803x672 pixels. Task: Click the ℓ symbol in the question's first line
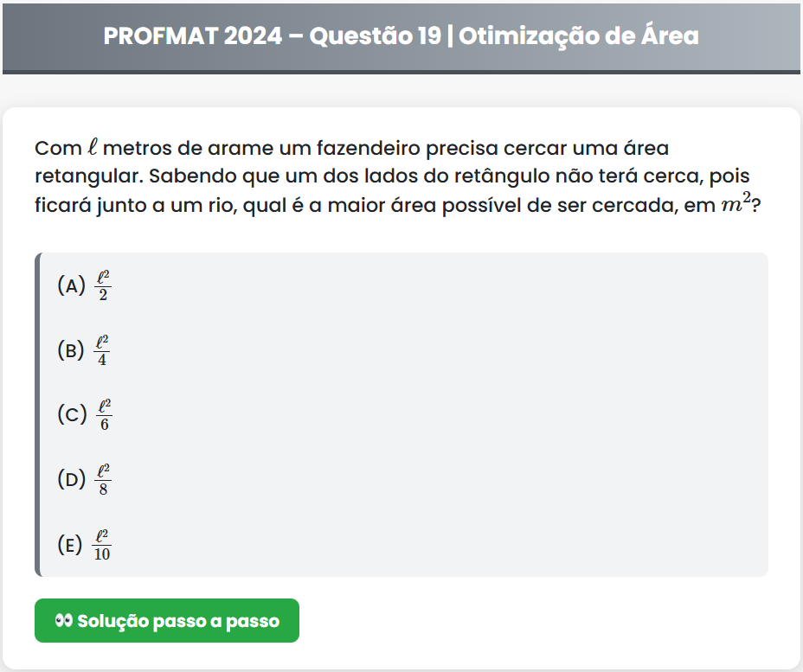tap(93, 148)
